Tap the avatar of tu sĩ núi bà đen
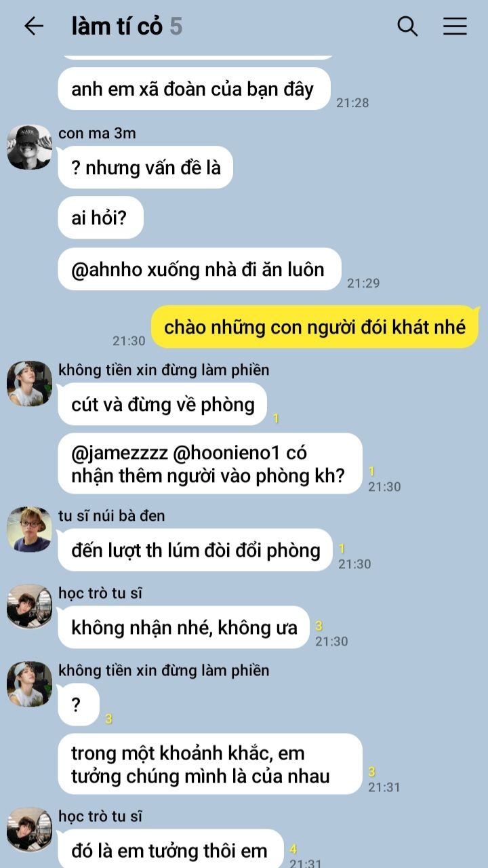This screenshot has width=488, height=868. (x=29, y=529)
